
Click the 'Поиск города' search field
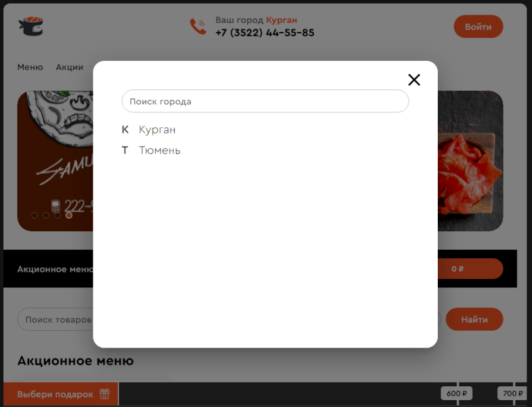click(265, 101)
